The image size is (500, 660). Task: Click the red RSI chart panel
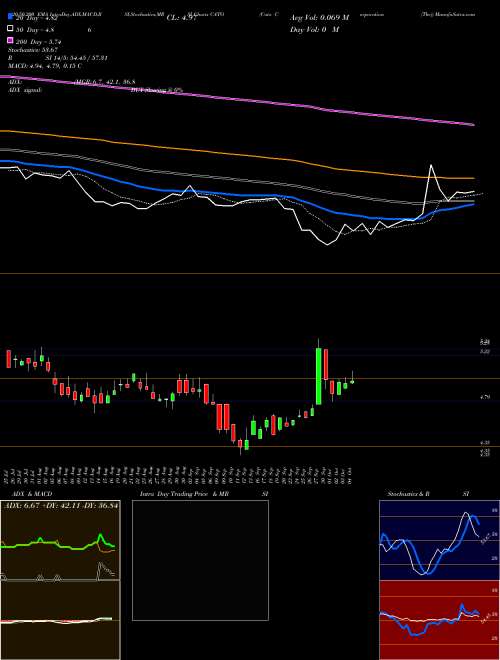click(439, 620)
